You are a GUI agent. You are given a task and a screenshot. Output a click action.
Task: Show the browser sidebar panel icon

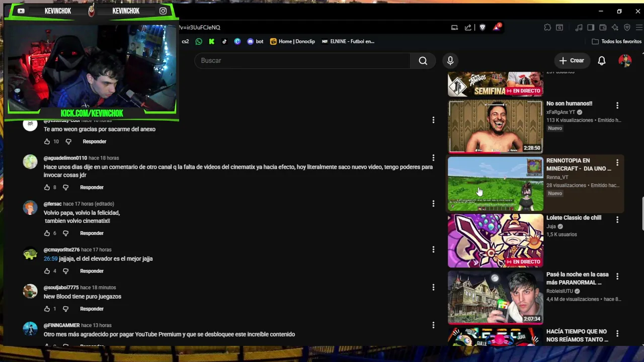pyautogui.click(x=591, y=27)
